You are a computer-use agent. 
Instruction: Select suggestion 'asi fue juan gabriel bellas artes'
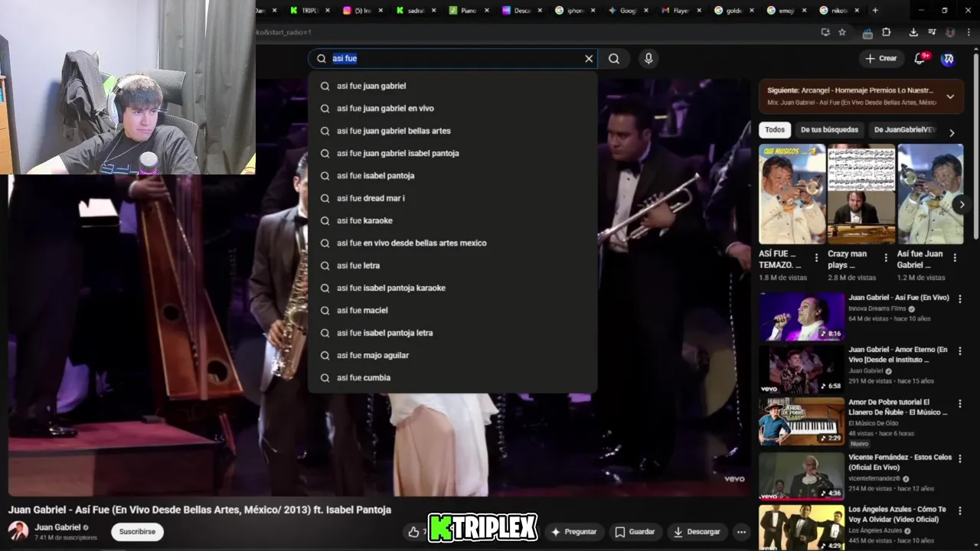(x=452, y=131)
